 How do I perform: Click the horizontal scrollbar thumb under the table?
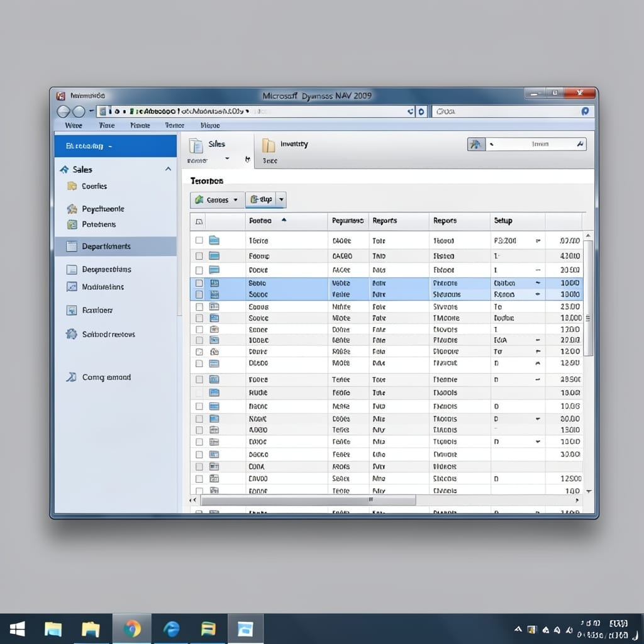308,500
